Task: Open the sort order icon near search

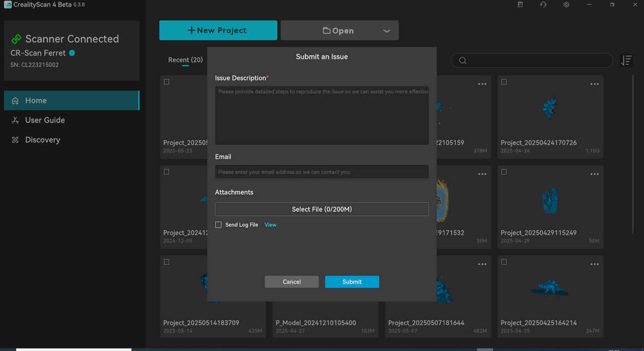Action: (626, 60)
